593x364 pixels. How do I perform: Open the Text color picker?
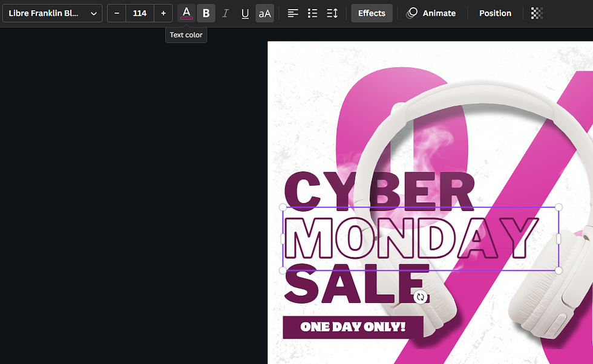click(x=186, y=13)
